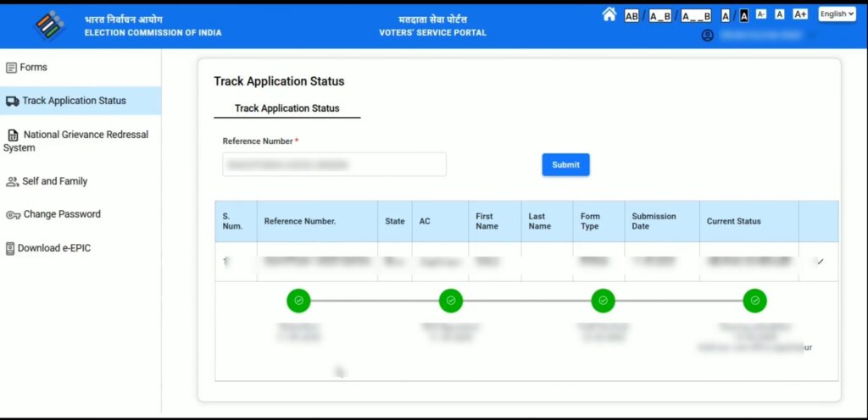Viewport: 868px width, 420px height.
Task: Collapse the application row chevron
Action: point(820,262)
